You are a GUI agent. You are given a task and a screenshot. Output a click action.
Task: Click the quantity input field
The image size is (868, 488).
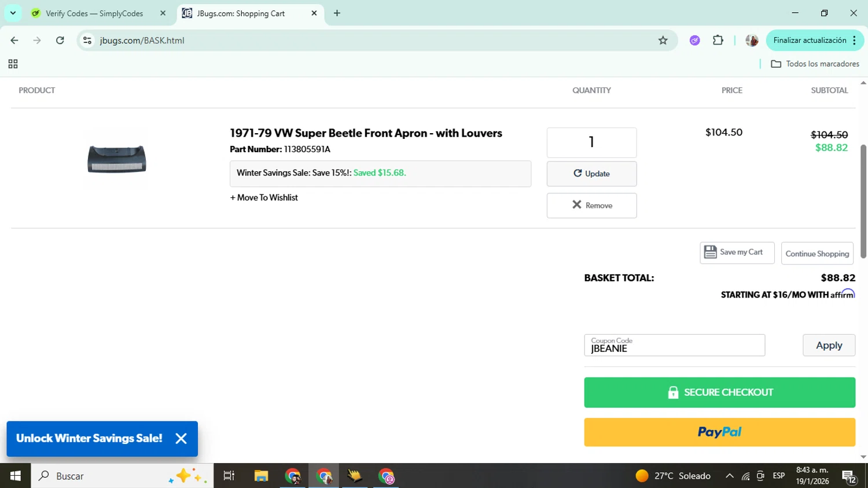click(591, 142)
